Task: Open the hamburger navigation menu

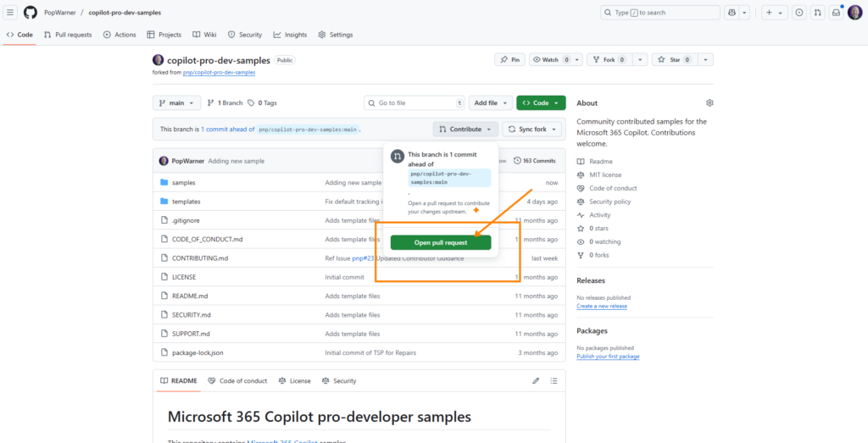Action: click(x=11, y=13)
